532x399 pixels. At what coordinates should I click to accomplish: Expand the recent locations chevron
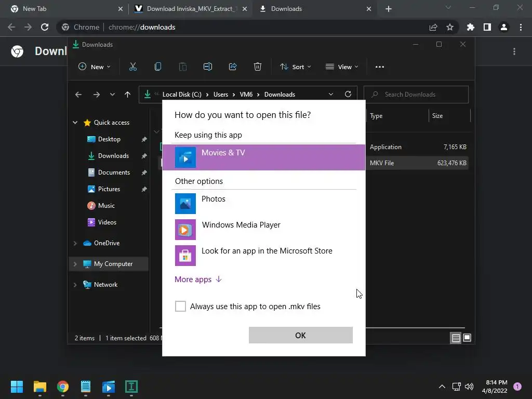[x=112, y=95]
